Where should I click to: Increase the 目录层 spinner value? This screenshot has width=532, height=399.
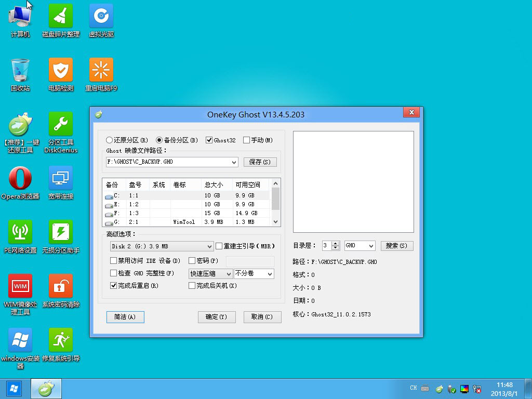point(336,243)
